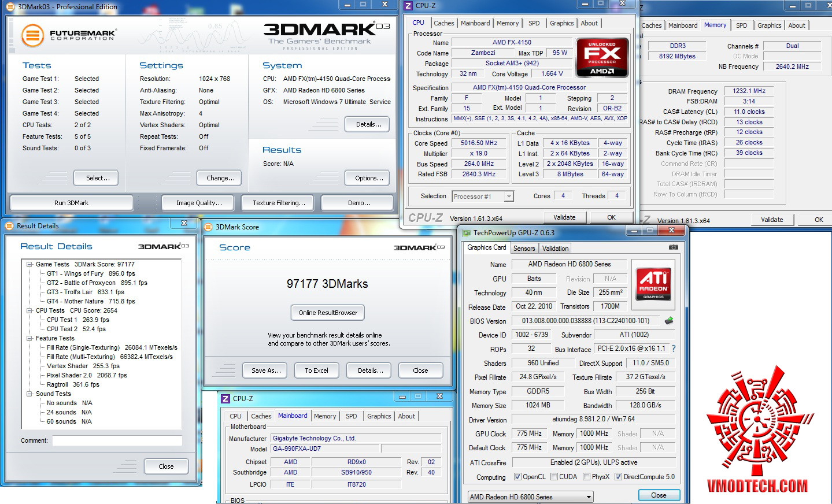This screenshot has width=832, height=504.
Task: Click Close button in GPU-Z
Action: tap(659, 495)
